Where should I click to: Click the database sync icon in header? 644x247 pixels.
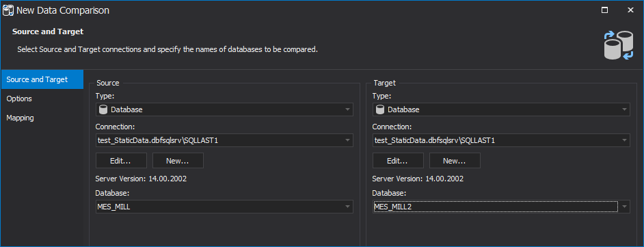[619, 45]
